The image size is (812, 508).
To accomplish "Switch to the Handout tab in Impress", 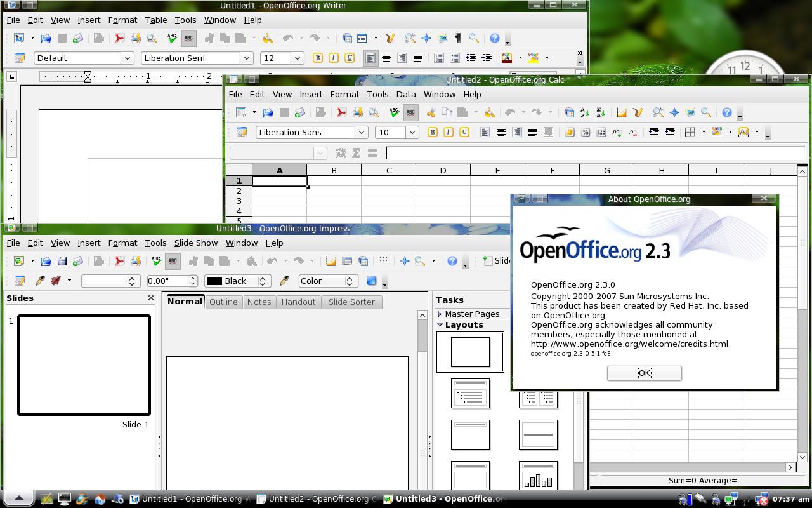I will click(x=298, y=302).
